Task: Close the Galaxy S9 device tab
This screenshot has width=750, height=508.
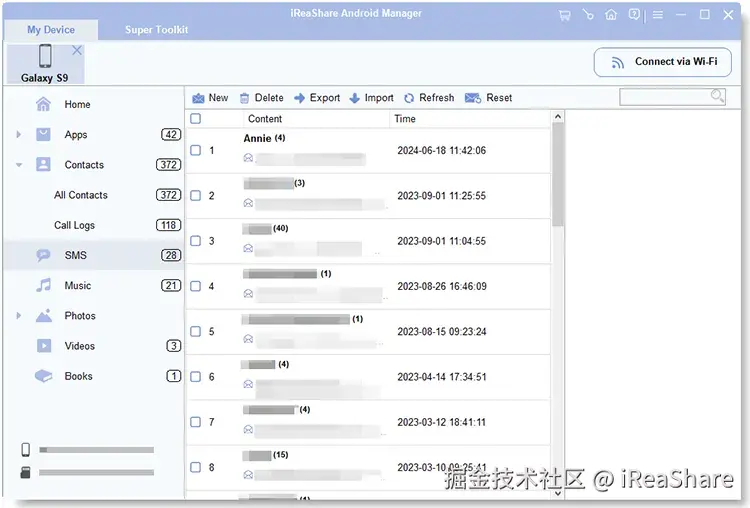Action: click(77, 50)
